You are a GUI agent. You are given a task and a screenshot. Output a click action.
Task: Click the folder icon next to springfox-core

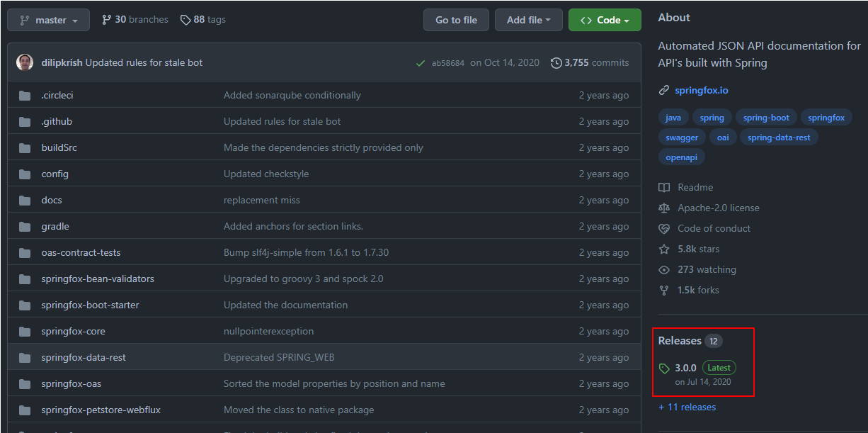[x=25, y=331]
